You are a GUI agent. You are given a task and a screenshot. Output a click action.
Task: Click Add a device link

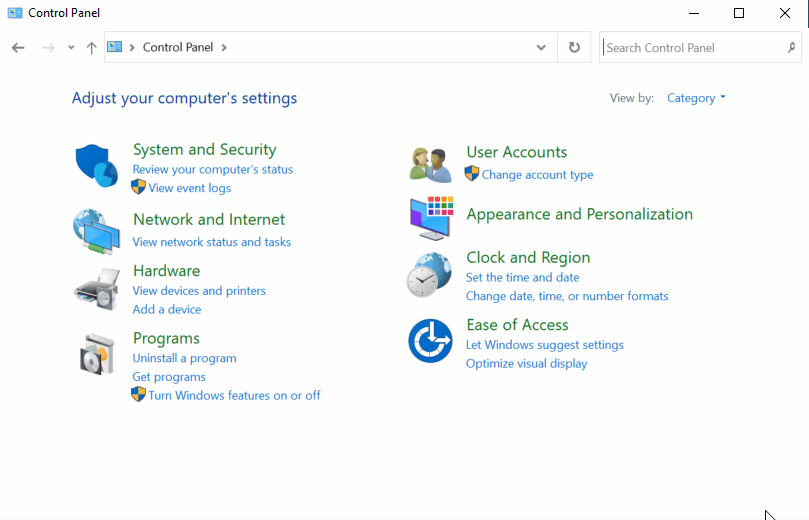(x=167, y=310)
